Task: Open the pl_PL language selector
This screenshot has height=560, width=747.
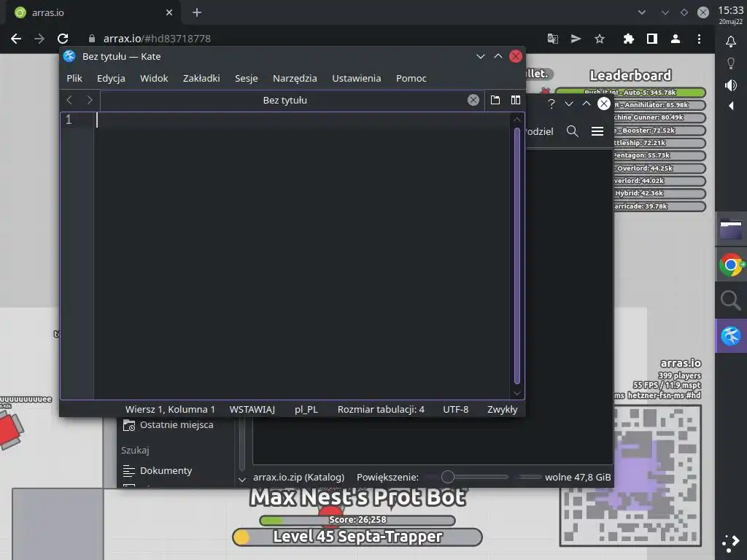Action: pos(306,410)
